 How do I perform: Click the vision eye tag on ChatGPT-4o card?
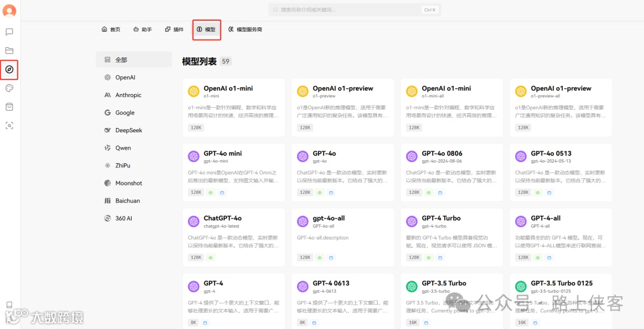point(211,257)
